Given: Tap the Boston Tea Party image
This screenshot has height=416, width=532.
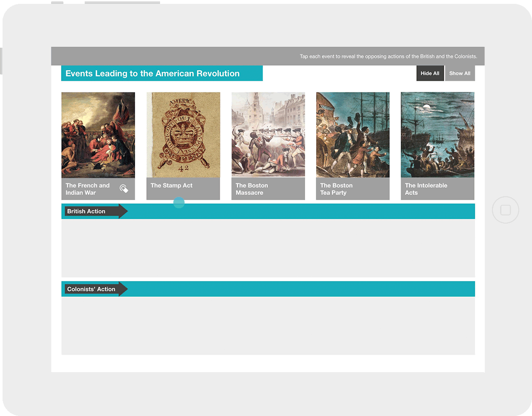Looking at the screenshot, I should [x=353, y=135].
